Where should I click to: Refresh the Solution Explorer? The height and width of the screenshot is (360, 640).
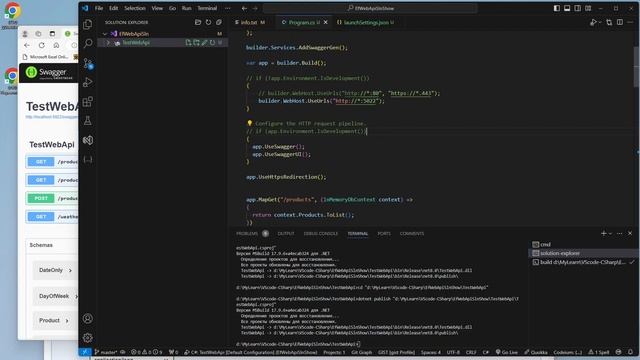tap(209, 22)
